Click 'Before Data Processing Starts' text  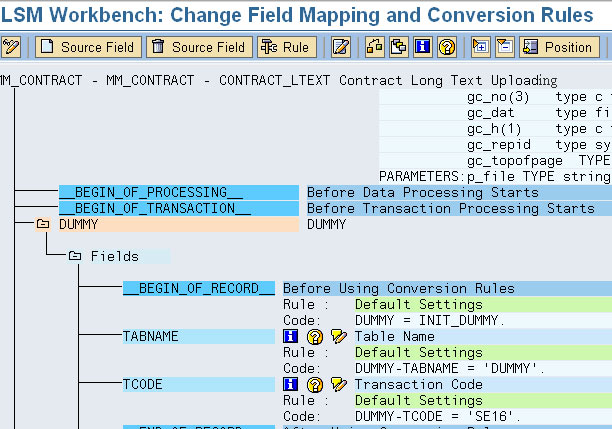(423, 192)
